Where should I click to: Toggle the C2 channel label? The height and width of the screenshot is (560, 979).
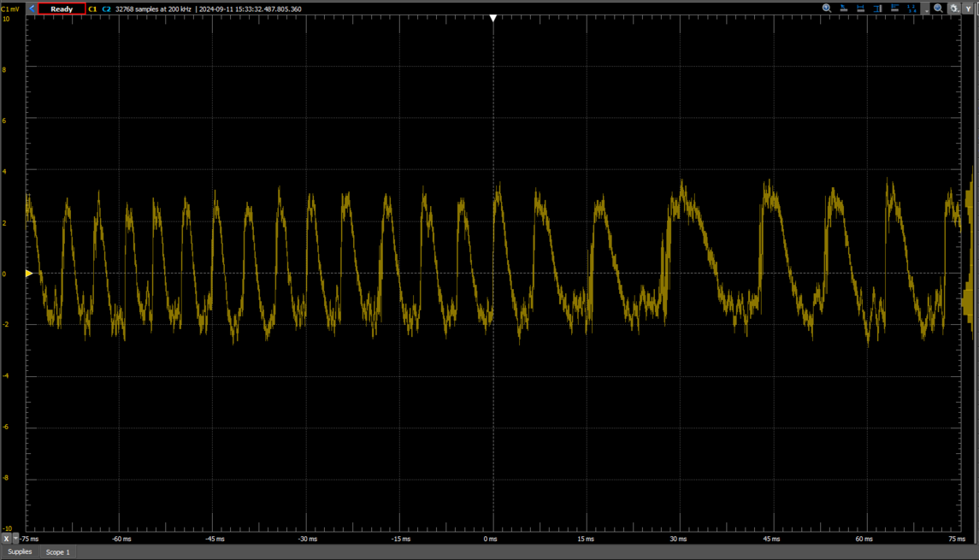(x=106, y=9)
